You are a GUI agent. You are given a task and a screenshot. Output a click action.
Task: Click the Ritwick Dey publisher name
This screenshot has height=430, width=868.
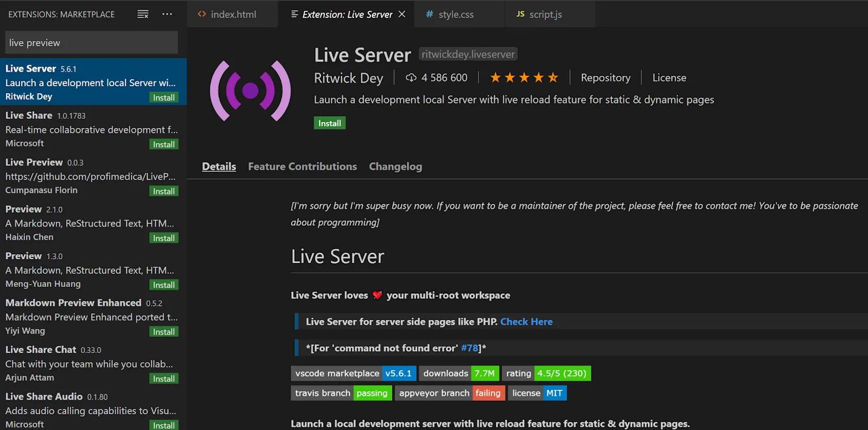coord(348,78)
